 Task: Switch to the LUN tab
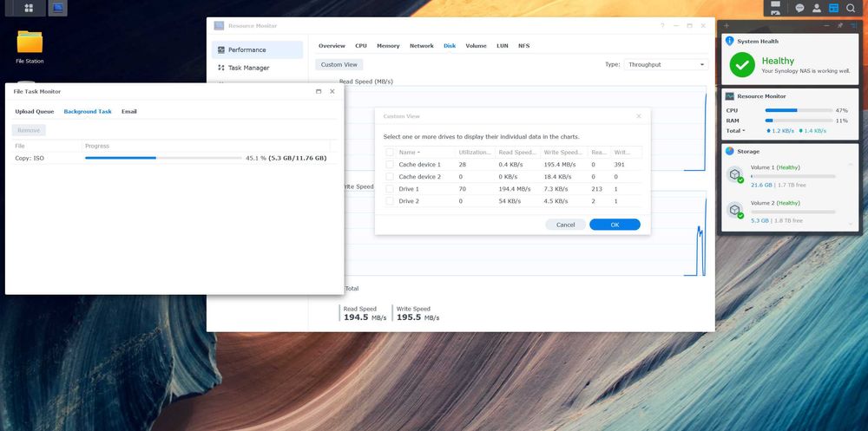502,46
